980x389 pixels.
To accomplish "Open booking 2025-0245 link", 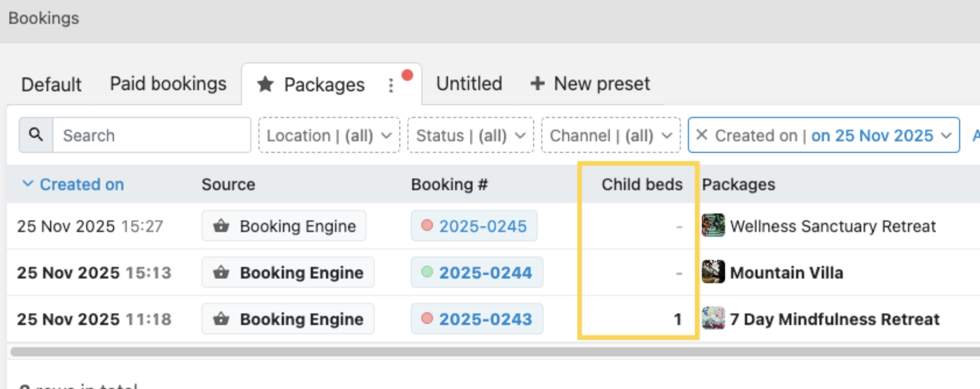I will [483, 226].
